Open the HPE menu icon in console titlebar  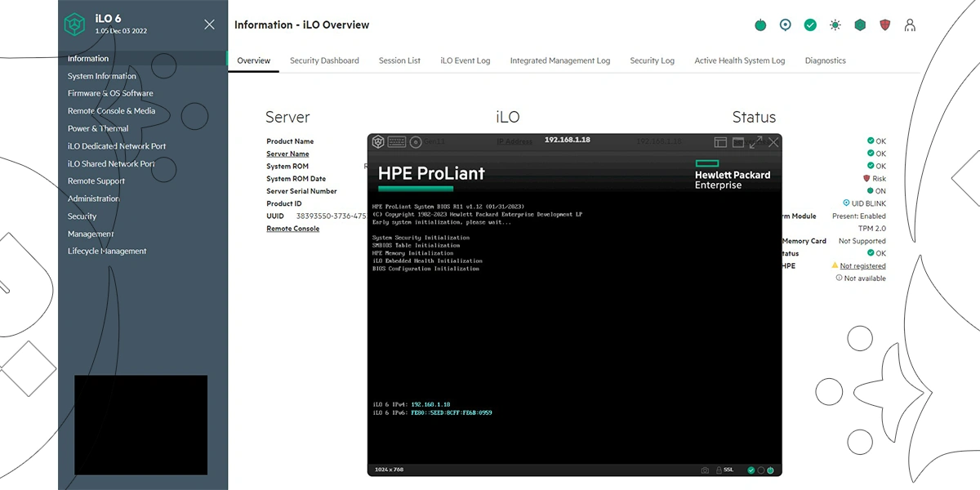pyautogui.click(x=378, y=142)
